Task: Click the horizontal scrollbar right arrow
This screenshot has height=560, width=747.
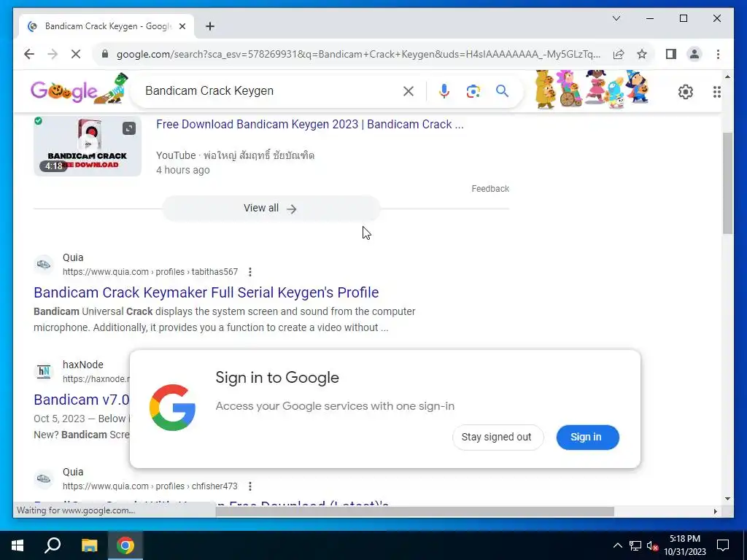Action: [x=715, y=511]
